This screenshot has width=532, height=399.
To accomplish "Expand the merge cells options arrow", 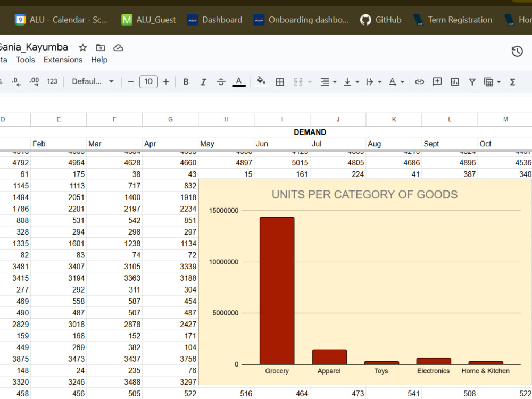I will coord(310,82).
